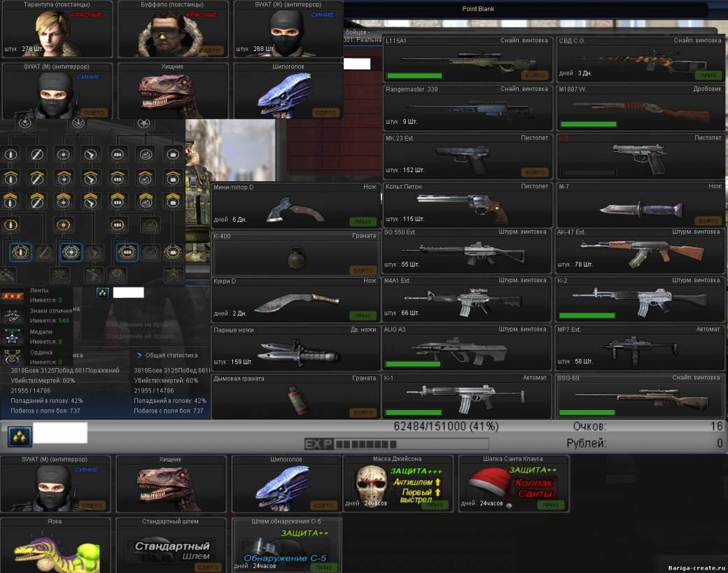Click the rank badge beside the EXP bar
The height and width of the screenshot is (573, 728).
pyautogui.click(x=20, y=437)
